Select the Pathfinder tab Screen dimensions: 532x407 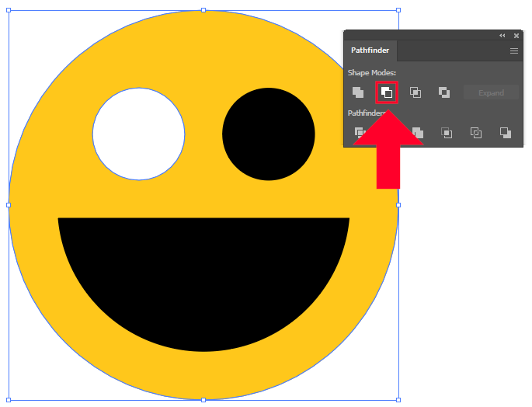pos(370,51)
